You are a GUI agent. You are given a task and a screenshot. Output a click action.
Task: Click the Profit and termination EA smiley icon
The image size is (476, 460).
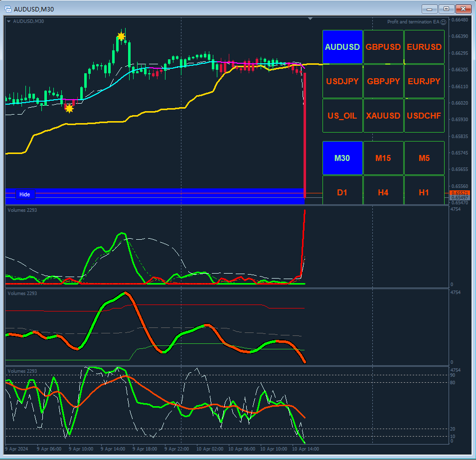443,22
